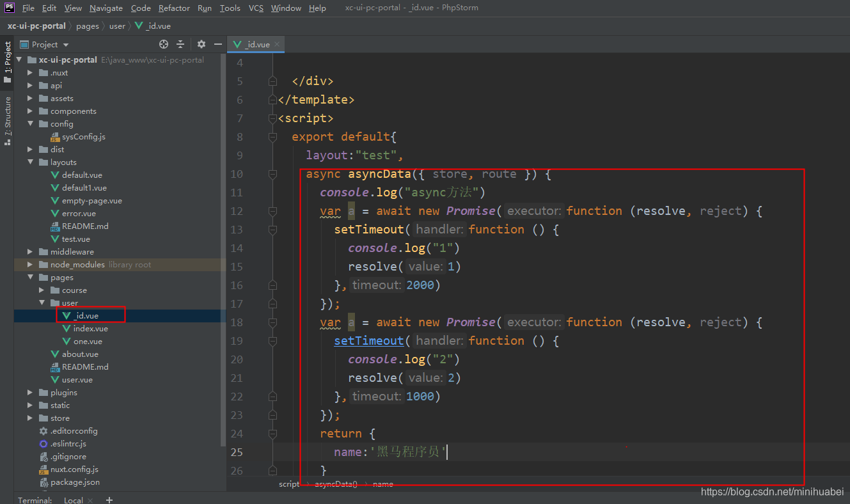This screenshot has height=504, width=850.
Task: Click line number 25 in gutter
Action: [x=237, y=452]
